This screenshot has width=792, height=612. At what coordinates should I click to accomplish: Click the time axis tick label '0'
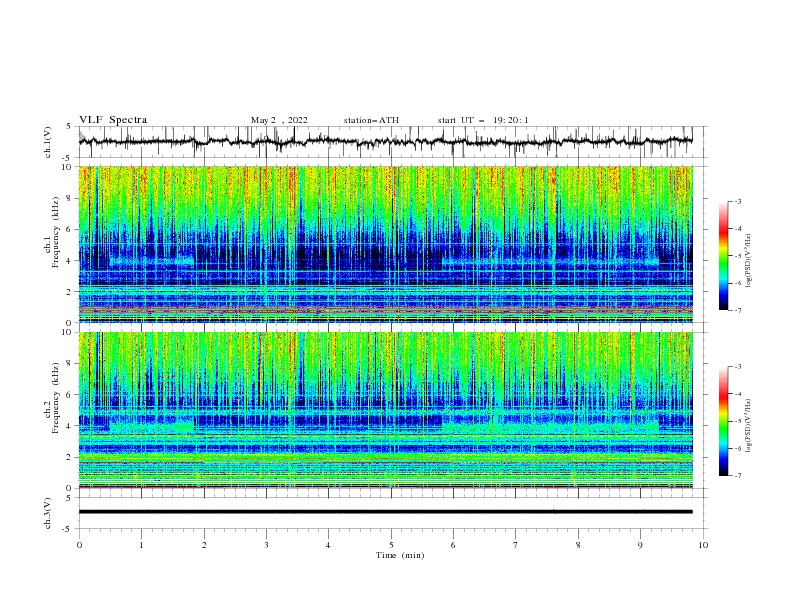point(79,545)
